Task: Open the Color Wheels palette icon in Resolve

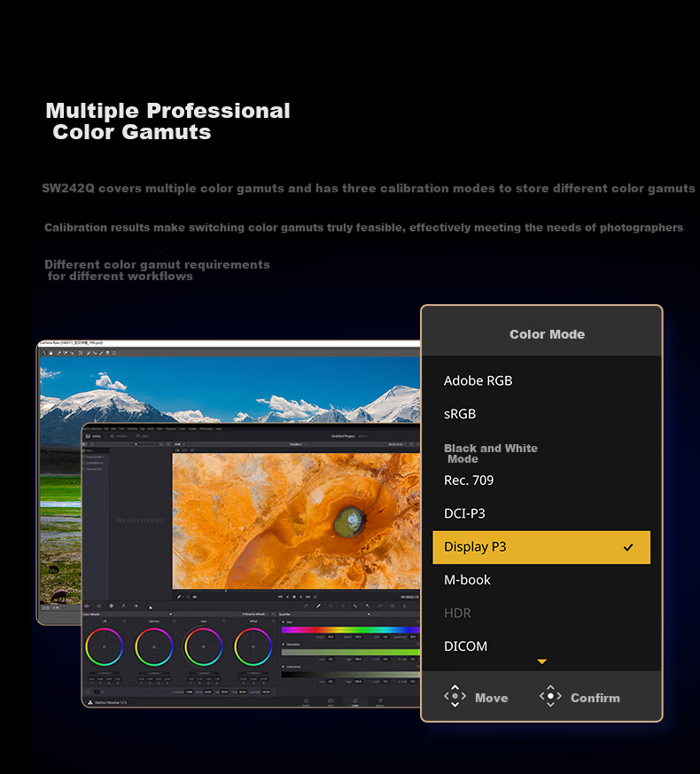Action: [x=111, y=606]
